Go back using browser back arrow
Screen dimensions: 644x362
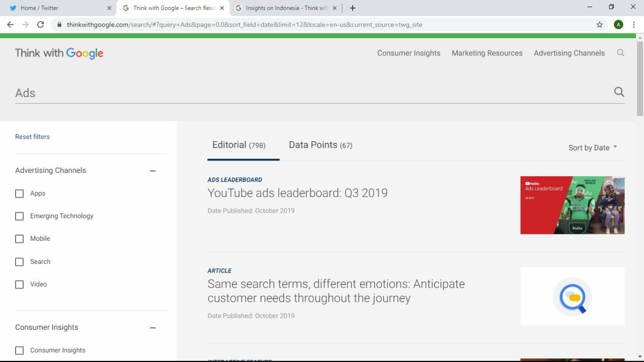point(10,25)
